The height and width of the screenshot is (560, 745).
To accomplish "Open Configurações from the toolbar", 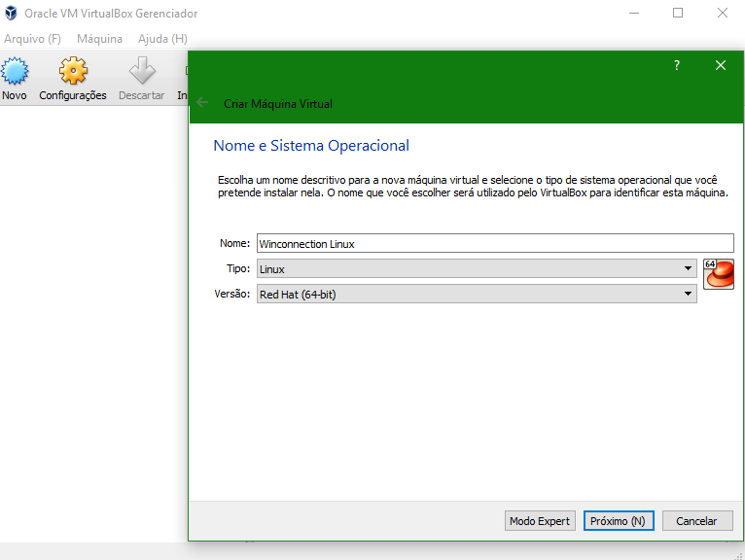I will tap(73, 73).
